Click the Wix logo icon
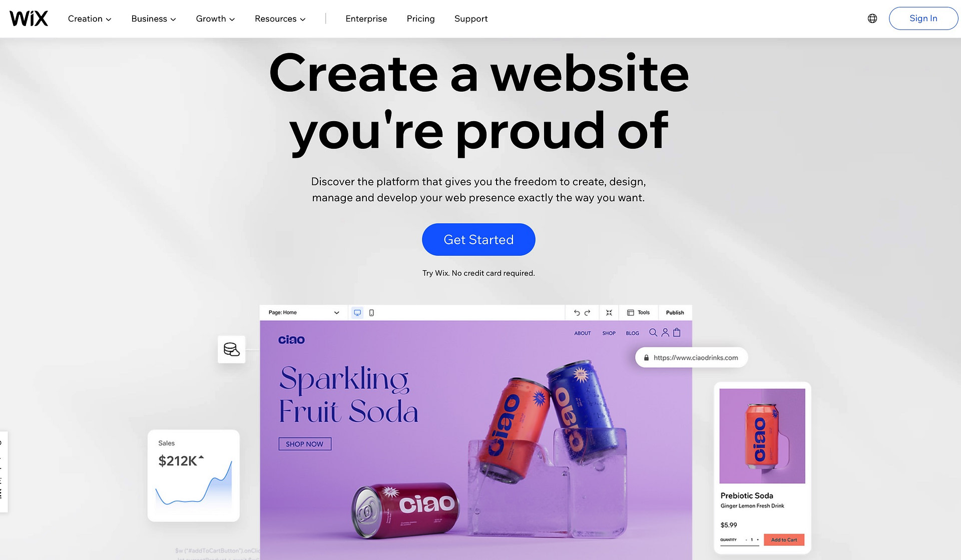This screenshot has height=560, width=961. [x=29, y=18]
